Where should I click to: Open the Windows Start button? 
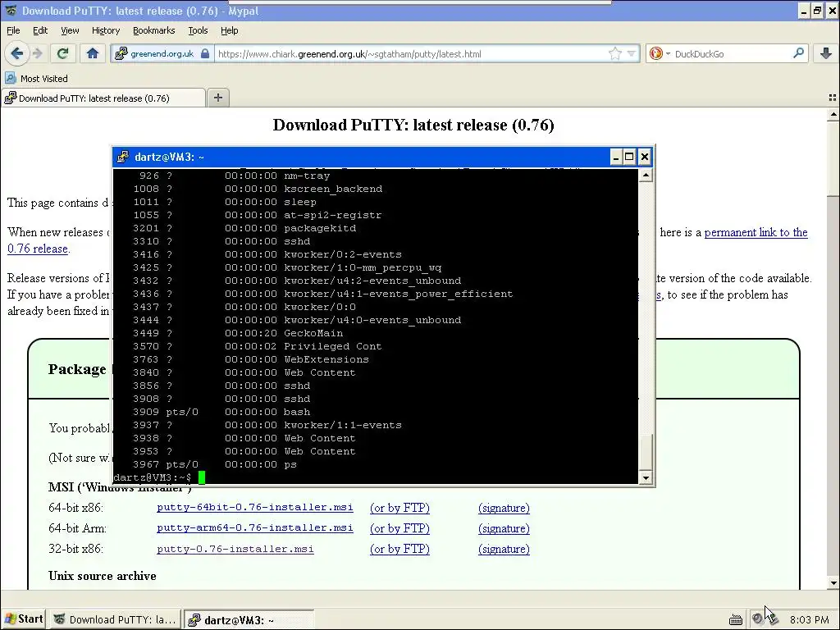pos(24,619)
